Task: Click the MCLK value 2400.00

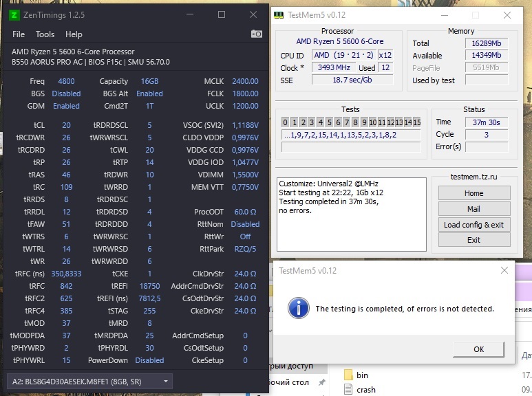Action: pos(245,81)
